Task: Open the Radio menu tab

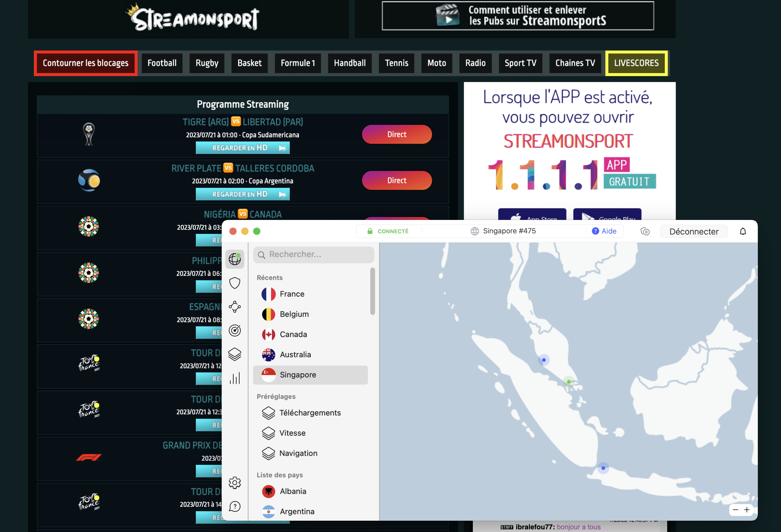Action: tap(476, 63)
